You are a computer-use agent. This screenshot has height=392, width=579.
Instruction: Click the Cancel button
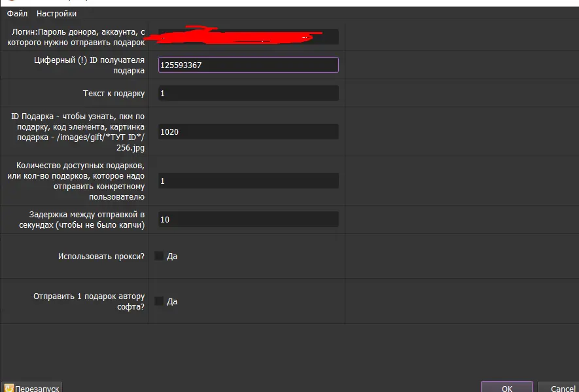click(x=559, y=387)
